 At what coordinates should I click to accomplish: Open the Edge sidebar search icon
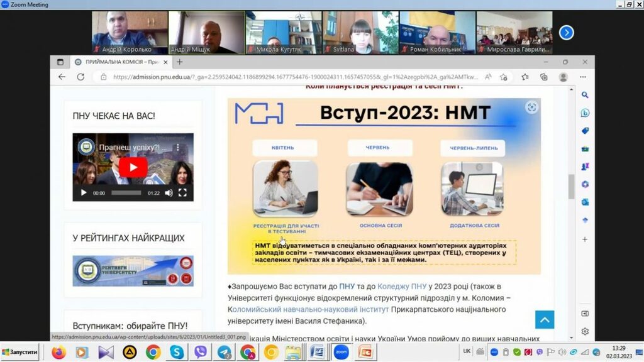point(585,96)
